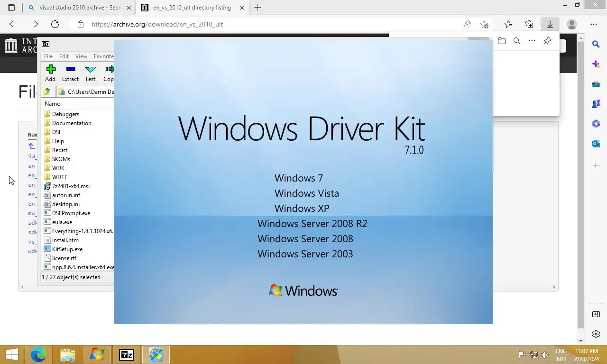Click the taskbar volume speaker icon
This screenshot has height=364, width=607.
(545, 355)
